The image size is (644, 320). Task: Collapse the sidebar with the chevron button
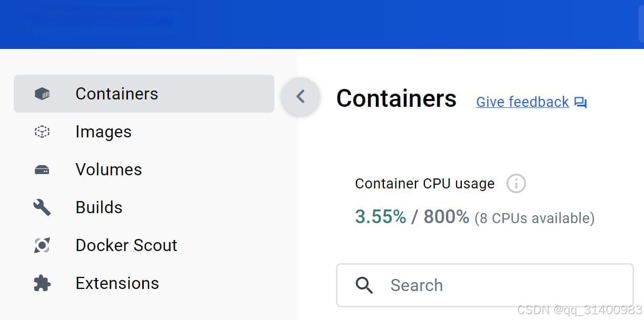click(x=301, y=96)
